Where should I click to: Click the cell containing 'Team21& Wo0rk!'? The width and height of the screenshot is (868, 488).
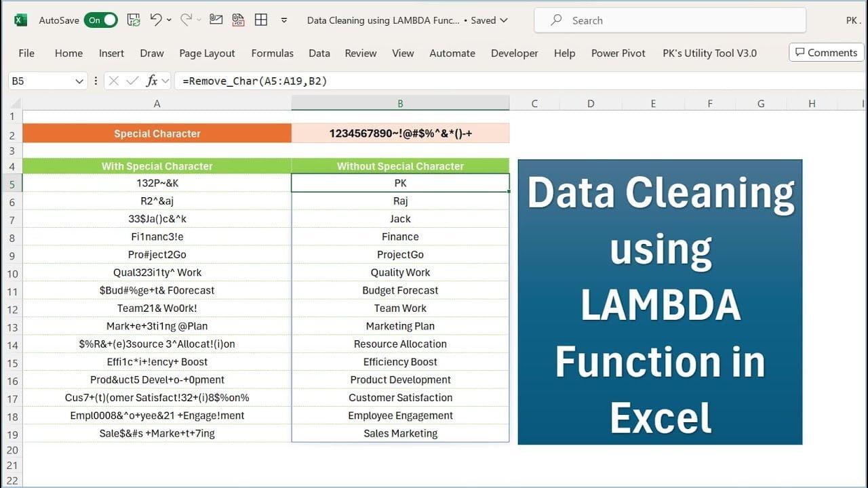coord(157,308)
